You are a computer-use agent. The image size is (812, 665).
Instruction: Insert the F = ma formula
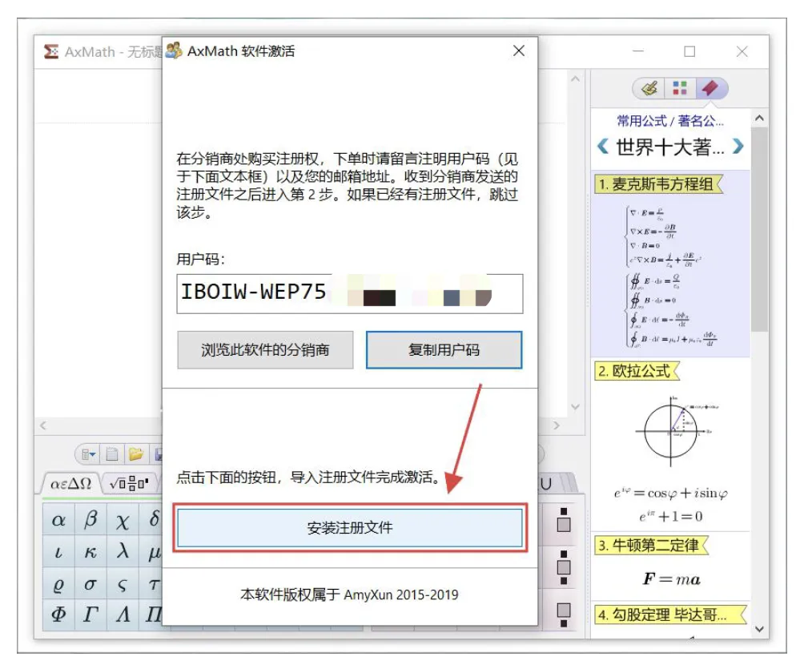(672, 579)
